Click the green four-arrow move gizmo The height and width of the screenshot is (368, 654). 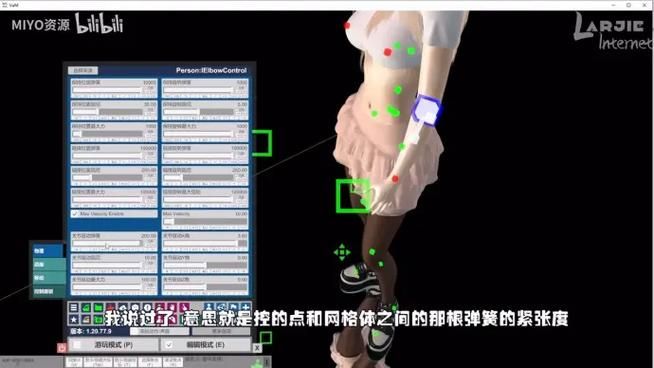tap(342, 252)
